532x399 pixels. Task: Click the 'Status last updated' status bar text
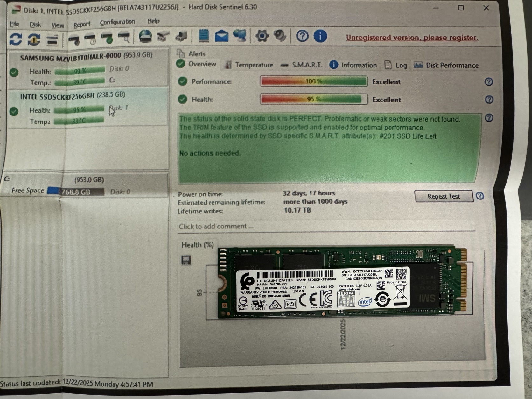click(76, 384)
